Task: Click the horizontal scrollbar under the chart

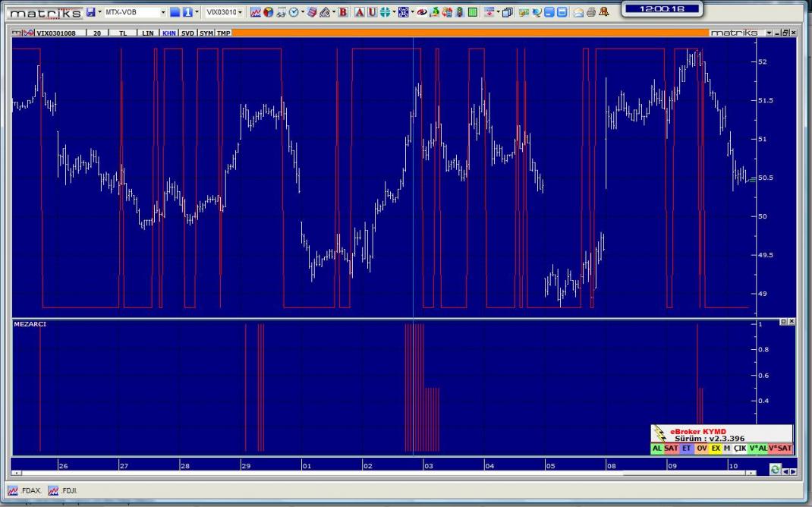Action: (379, 473)
